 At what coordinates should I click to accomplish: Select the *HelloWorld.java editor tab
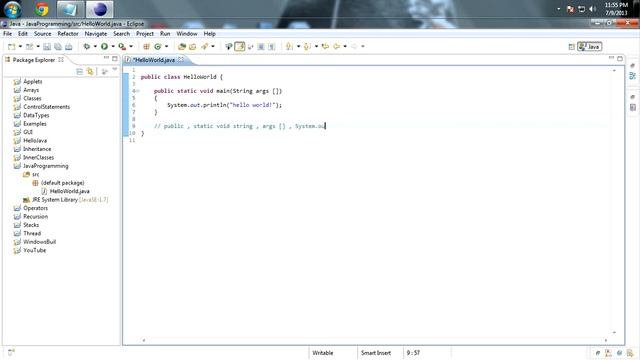pyautogui.click(x=153, y=60)
